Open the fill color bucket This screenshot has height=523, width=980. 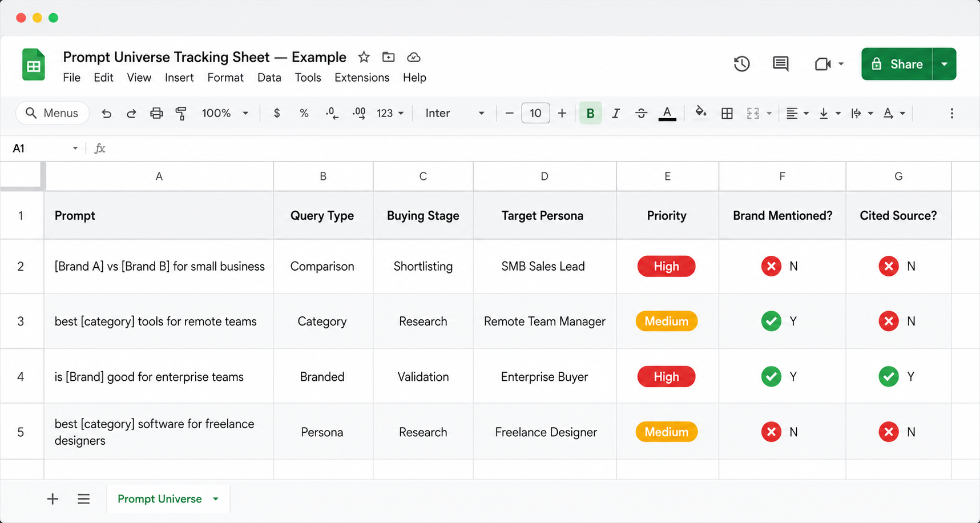tap(700, 112)
